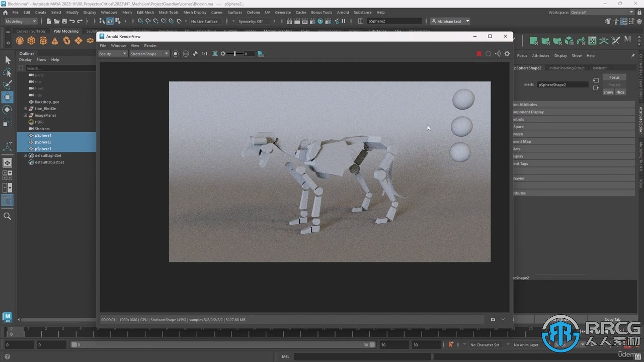
Task: Click the Save Scene icon
Action: coord(64,21)
